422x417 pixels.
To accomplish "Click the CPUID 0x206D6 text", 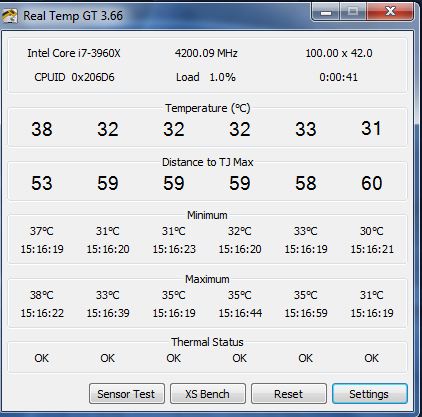I will [74, 77].
